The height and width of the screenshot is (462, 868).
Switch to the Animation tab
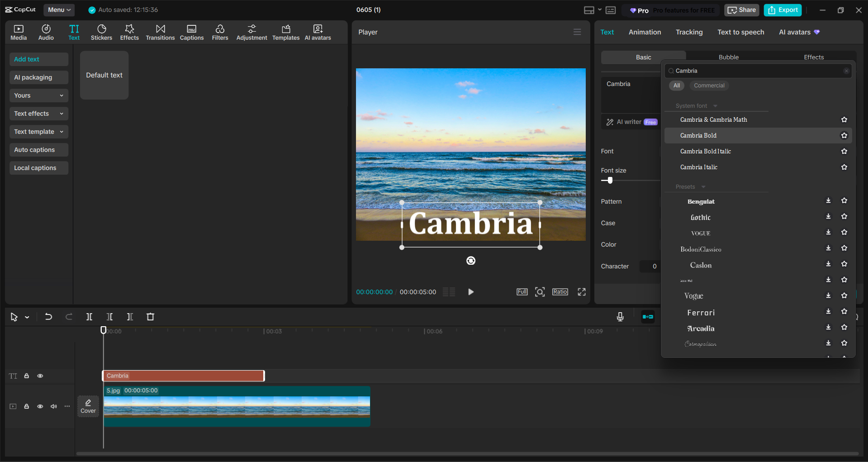(644, 32)
